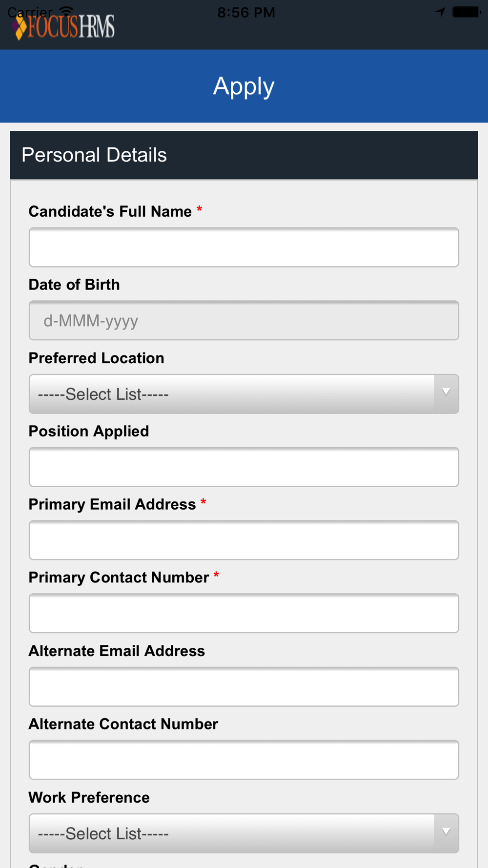Tap the Personal Details section header

(244, 155)
